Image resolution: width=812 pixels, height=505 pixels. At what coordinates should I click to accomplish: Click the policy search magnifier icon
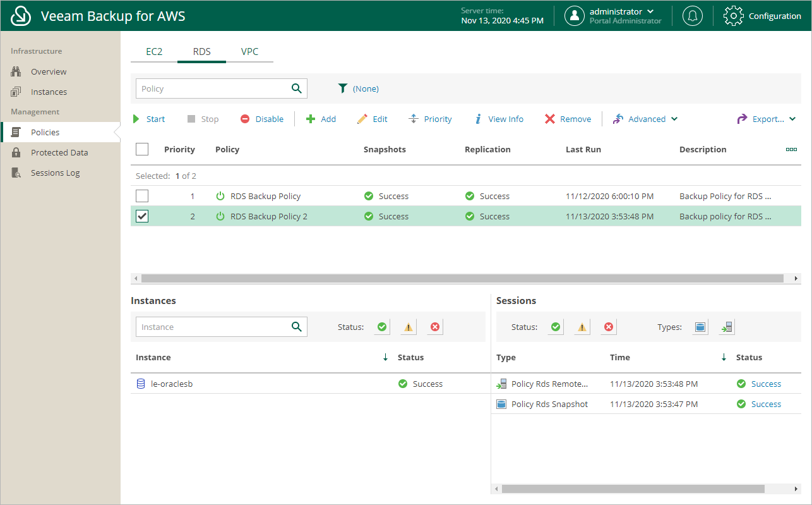(297, 88)
